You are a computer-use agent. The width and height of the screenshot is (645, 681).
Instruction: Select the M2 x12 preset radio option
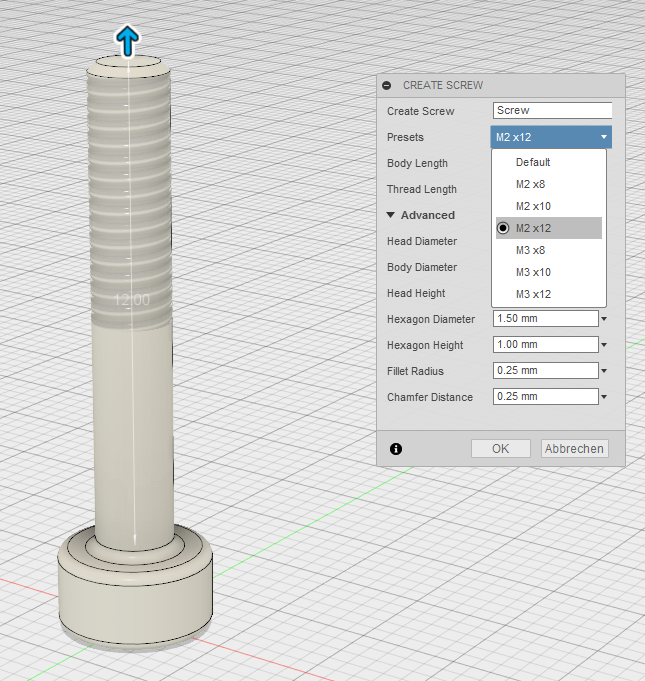[x=549, y=228]
